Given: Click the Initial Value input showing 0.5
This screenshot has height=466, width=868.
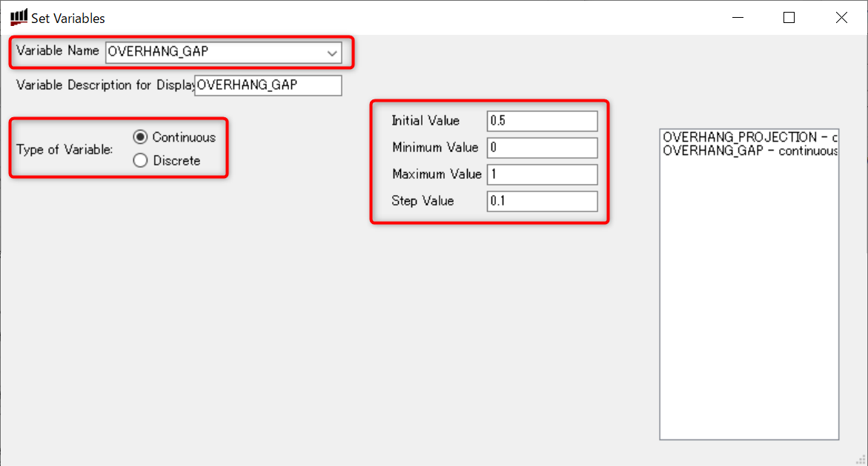Looking at the screenshot, I should click(542, 121).
